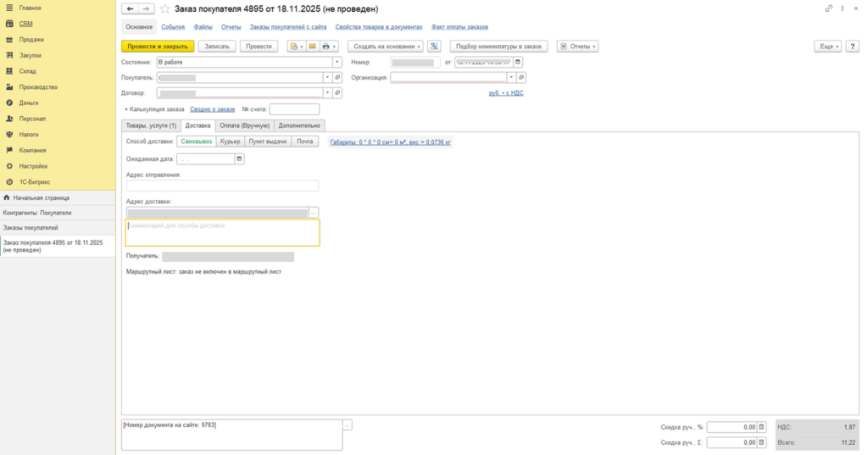Open the Персонал section

point(32,119)
